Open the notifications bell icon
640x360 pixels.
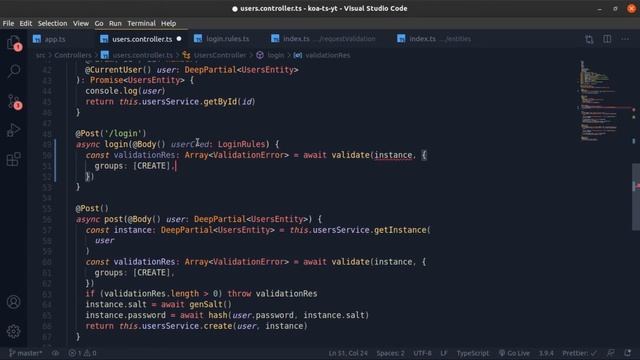pos(627,353)
